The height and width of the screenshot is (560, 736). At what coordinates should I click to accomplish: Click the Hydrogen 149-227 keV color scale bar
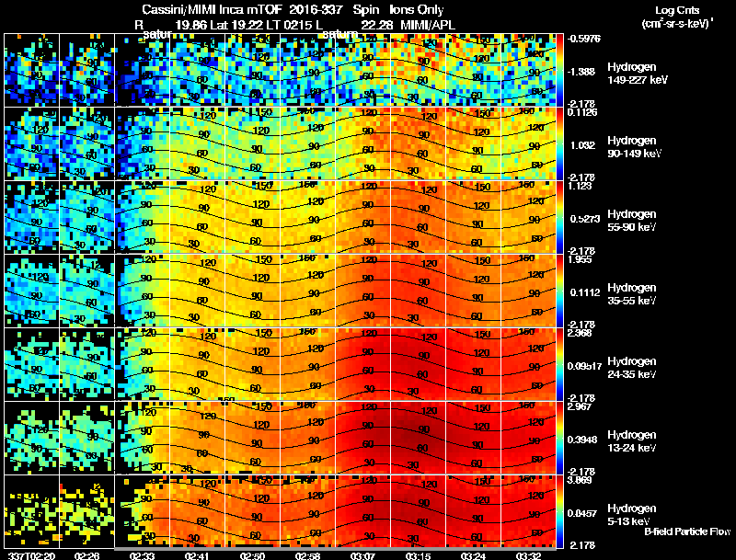[559, 70]
